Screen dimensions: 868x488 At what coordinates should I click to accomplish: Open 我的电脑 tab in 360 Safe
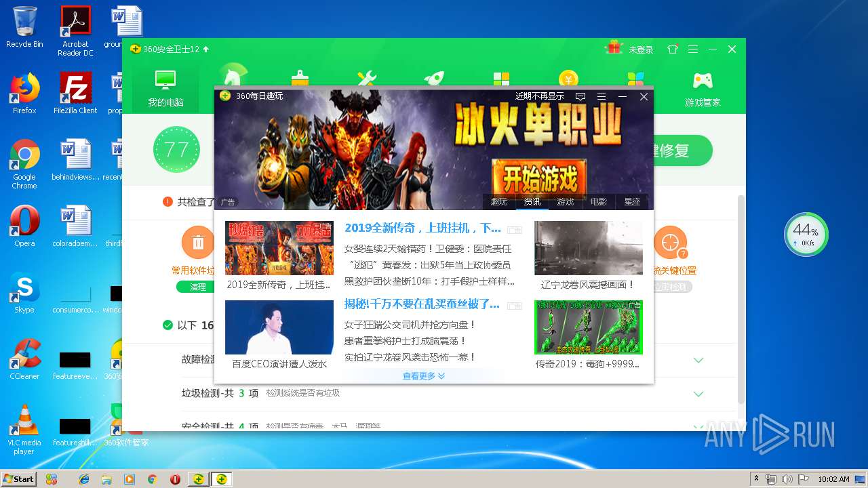(x=165, y=89)
